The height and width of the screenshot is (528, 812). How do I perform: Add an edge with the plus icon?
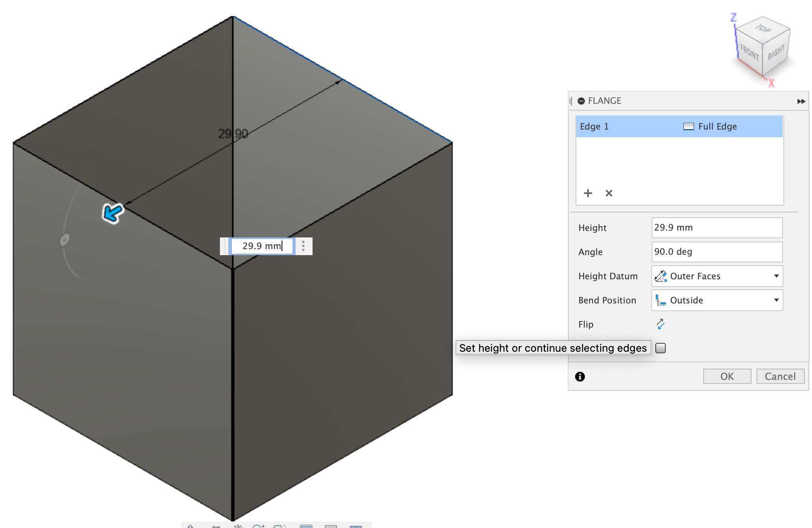(588, 193)
